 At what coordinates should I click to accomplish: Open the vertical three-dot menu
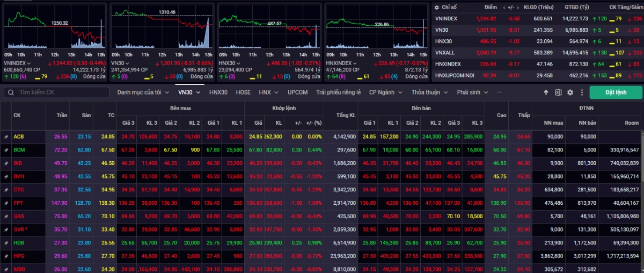(x=581, y=92)
